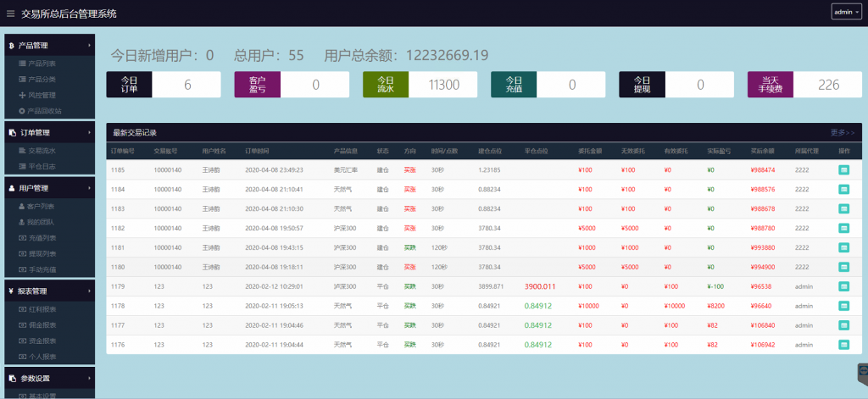
Task: Click the action icon for order 1178
Action: [843, 306]
